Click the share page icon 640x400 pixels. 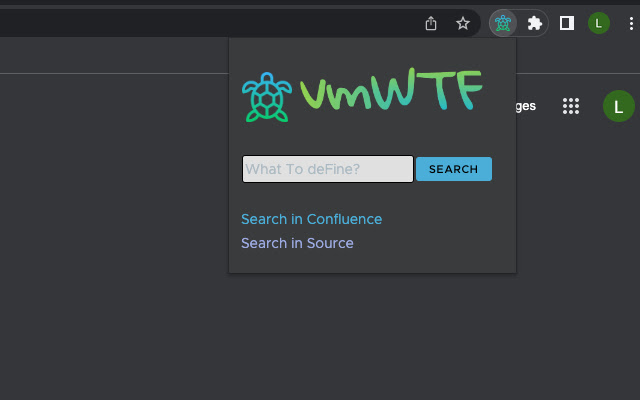pyautogui.click(x=431, y=23)
